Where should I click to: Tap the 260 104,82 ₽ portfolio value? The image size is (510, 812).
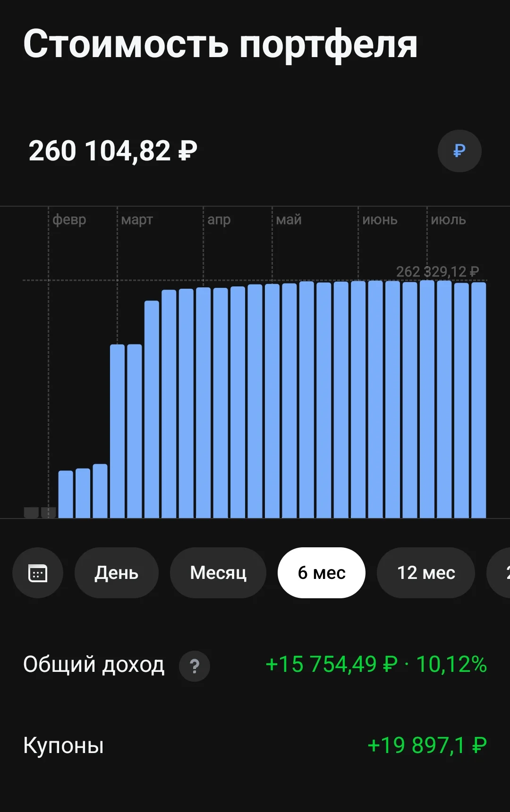(113, 151)
